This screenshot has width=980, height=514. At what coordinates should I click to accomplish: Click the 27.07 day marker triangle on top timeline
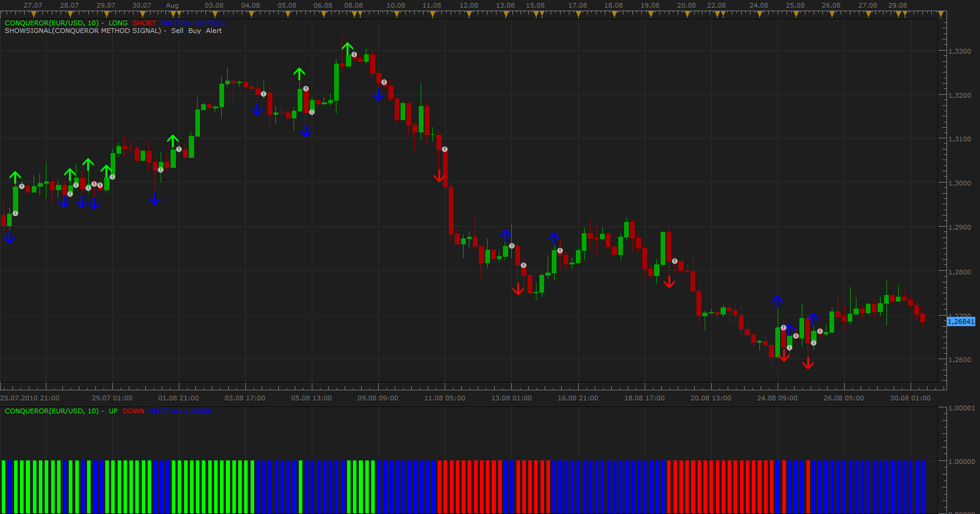coord(32,15)
